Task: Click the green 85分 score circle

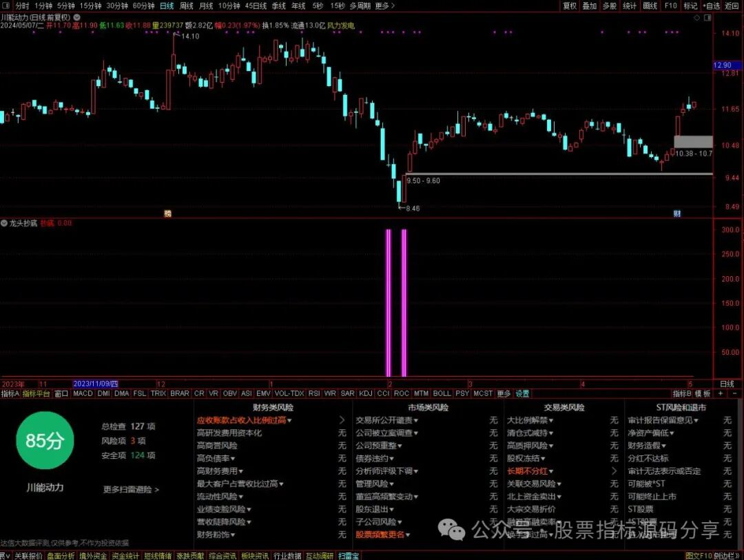Action: 45,440
